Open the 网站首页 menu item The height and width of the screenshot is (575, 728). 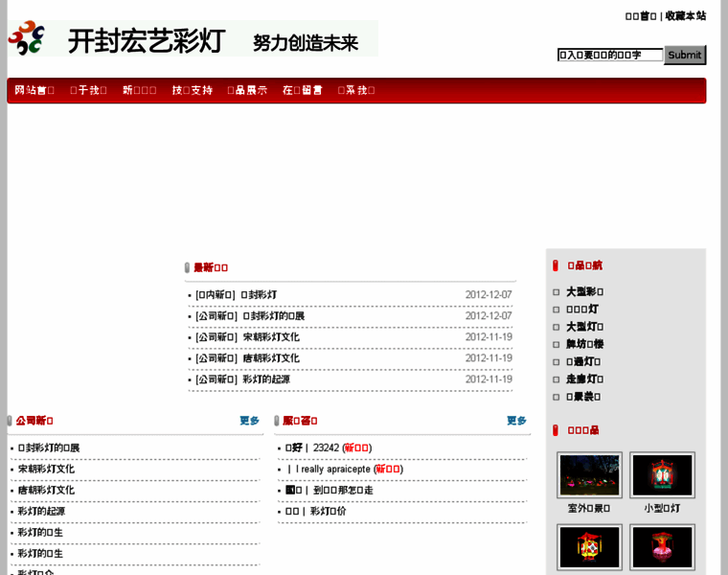click(x=34, y=90)
